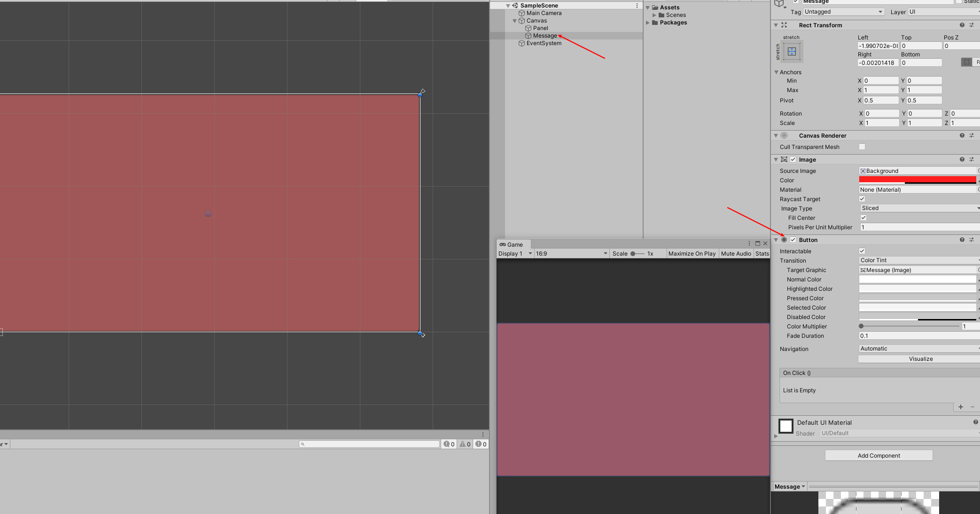The image size is (980, 514).
Task: Click Canvas Renderer preset settings icon
Action: point(972,136)
